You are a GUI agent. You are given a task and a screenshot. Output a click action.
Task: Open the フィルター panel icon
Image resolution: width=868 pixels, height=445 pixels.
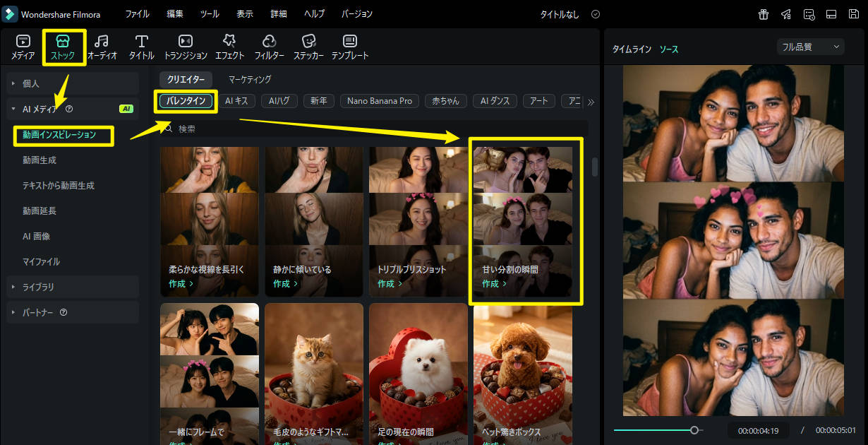click(270, 47)
